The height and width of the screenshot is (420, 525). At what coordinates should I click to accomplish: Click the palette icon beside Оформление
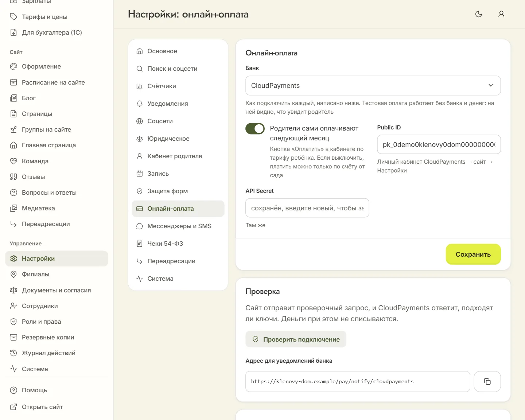tap(13, 66)
